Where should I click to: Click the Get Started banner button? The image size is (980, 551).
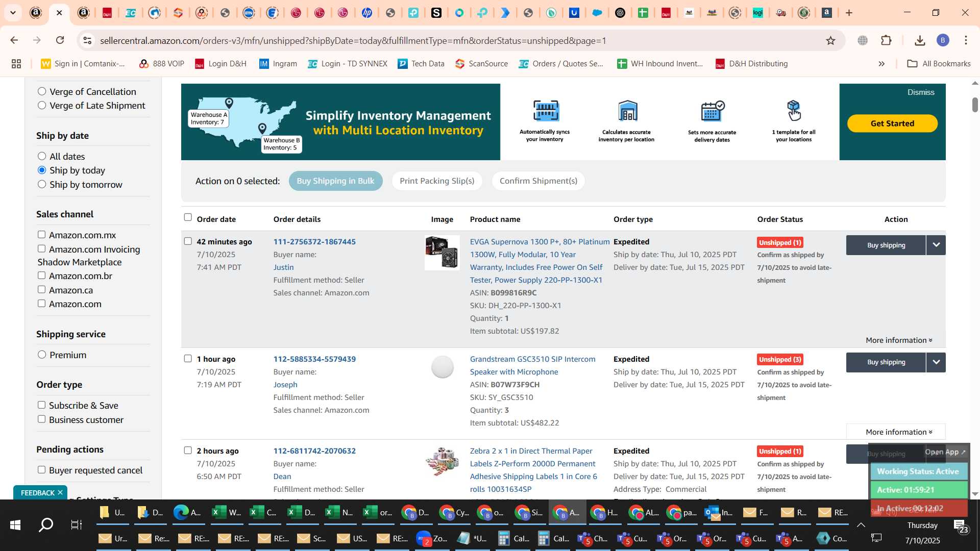pyautogui.click(x=892, y=123)
